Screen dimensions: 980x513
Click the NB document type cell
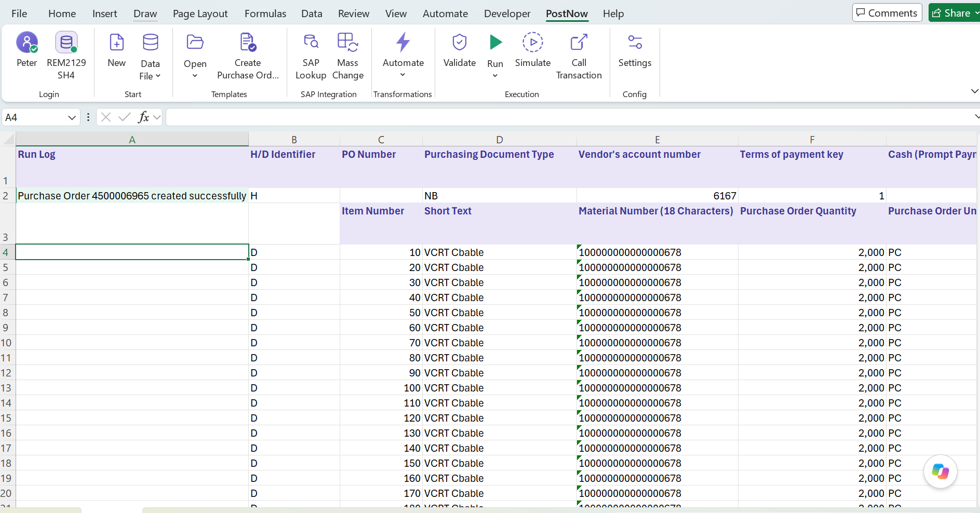[500, 196]
